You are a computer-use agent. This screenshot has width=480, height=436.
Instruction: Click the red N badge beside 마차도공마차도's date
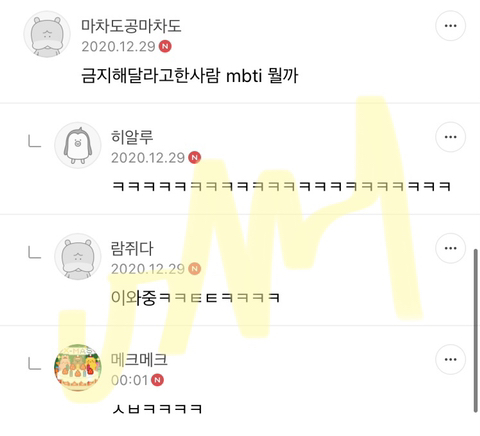[165, 46]
